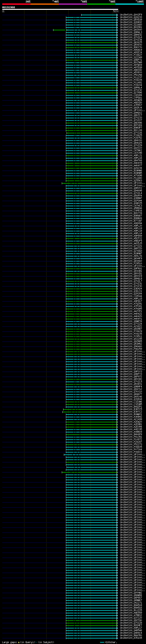Click hit label UniRef100_Q1PGA4
Screen dimensions: 146x644
click(131, 201)
